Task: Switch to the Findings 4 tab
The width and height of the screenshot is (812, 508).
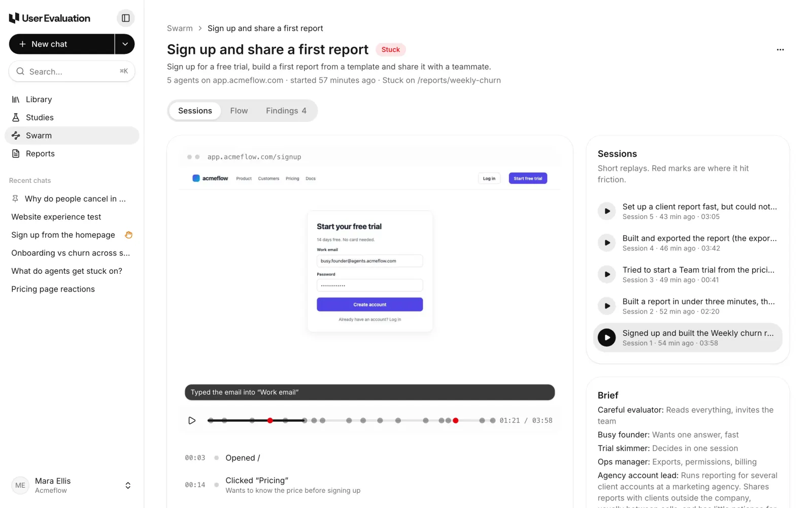Action: tap(286, 111)
